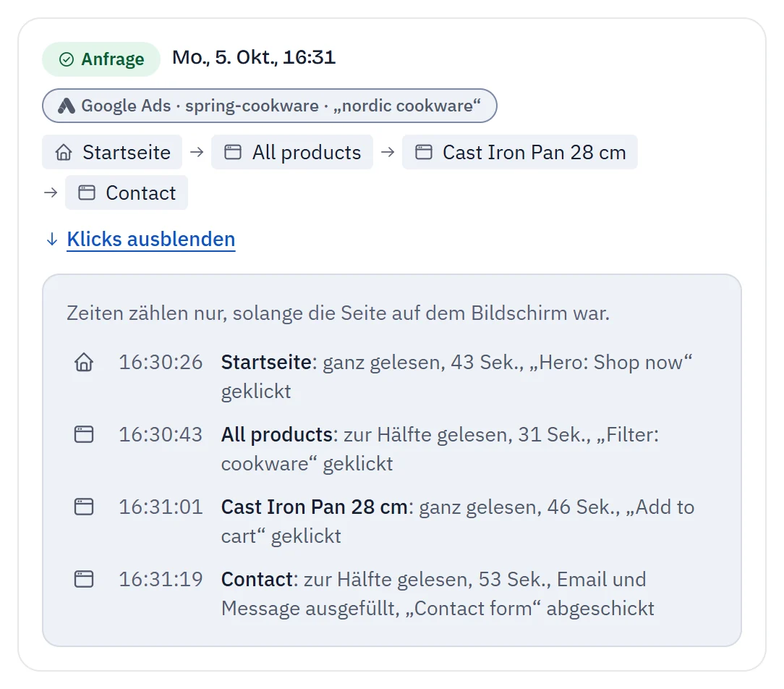
Task: Click the timestamp 16:30:26
Action: coord(161,363)
